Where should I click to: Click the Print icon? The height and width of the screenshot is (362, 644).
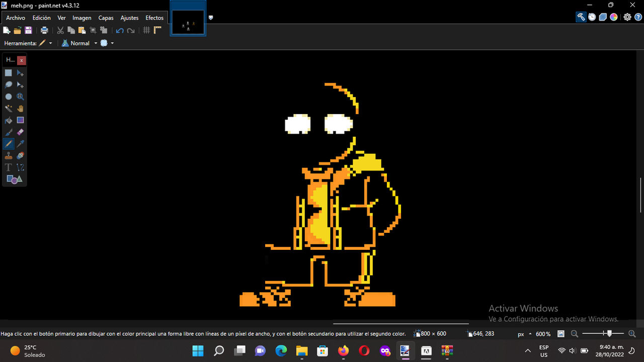coord(44,30)
